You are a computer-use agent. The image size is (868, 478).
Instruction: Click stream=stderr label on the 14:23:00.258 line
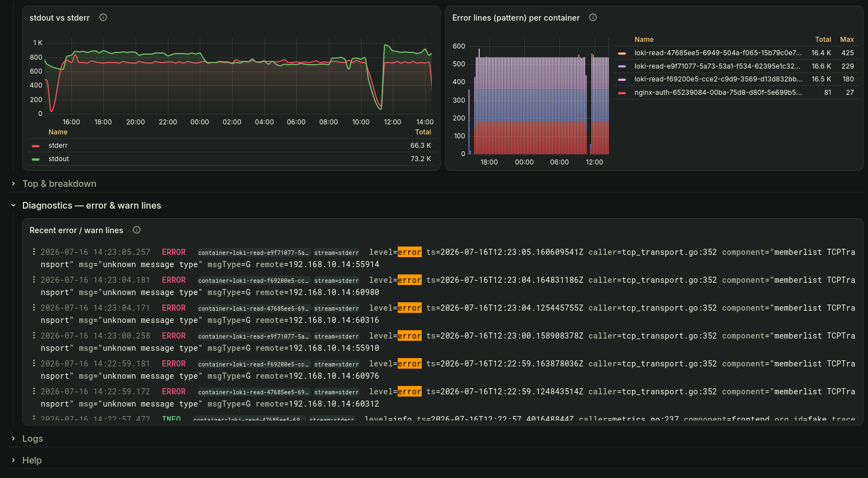pyautogui.click(x=336, y=336)
